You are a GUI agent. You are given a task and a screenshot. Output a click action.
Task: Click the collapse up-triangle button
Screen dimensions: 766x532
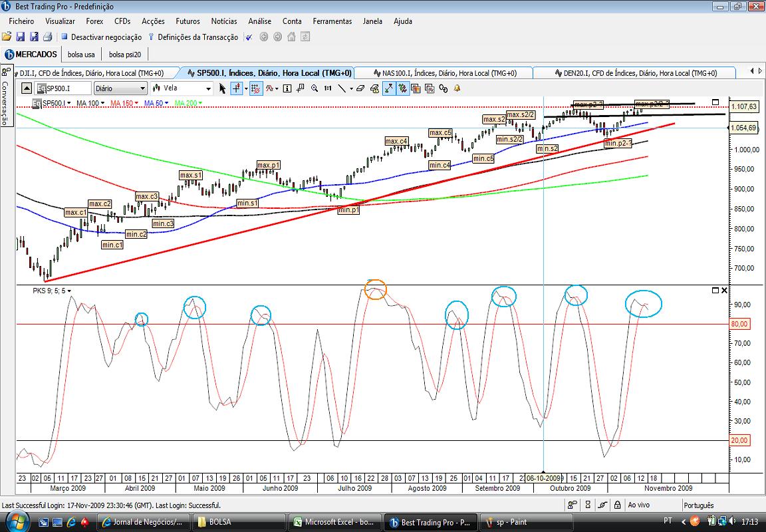click(27, 88)
